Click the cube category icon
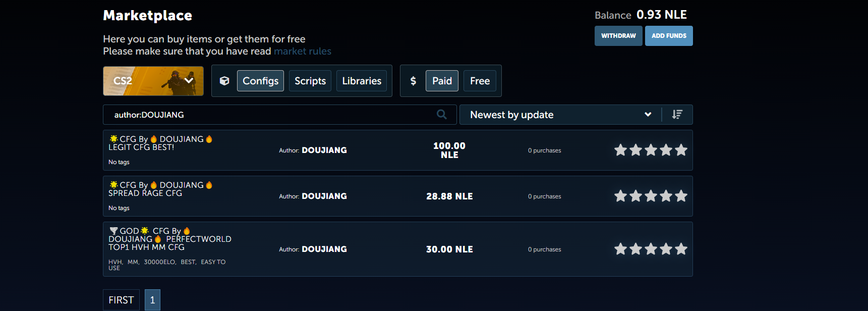The image size is (868, 311). (224, 81)
